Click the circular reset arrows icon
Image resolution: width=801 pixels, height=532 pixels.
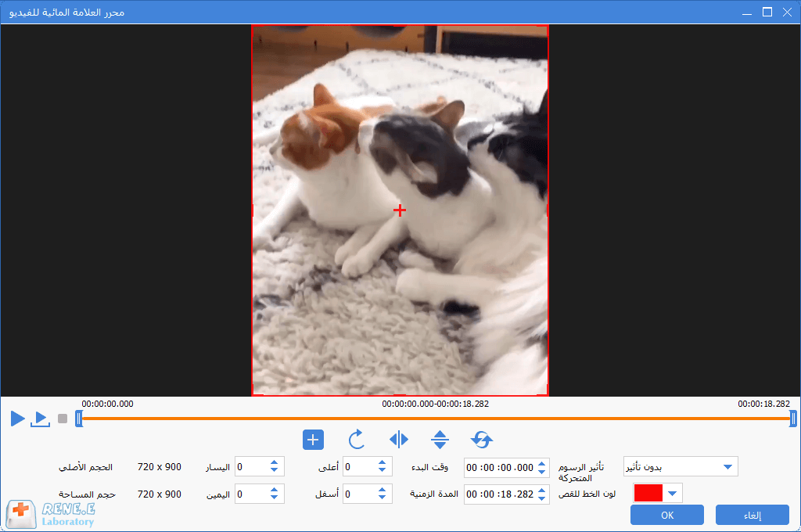point(482,440)
